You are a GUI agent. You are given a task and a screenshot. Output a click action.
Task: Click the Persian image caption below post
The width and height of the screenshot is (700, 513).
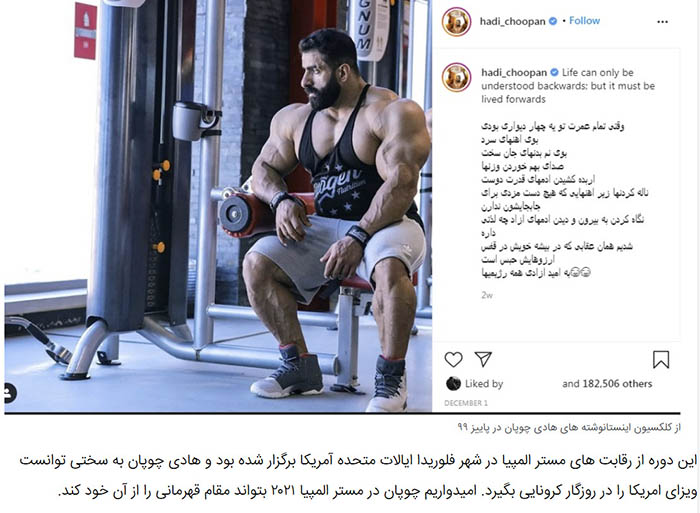click(x=569, y=427)
